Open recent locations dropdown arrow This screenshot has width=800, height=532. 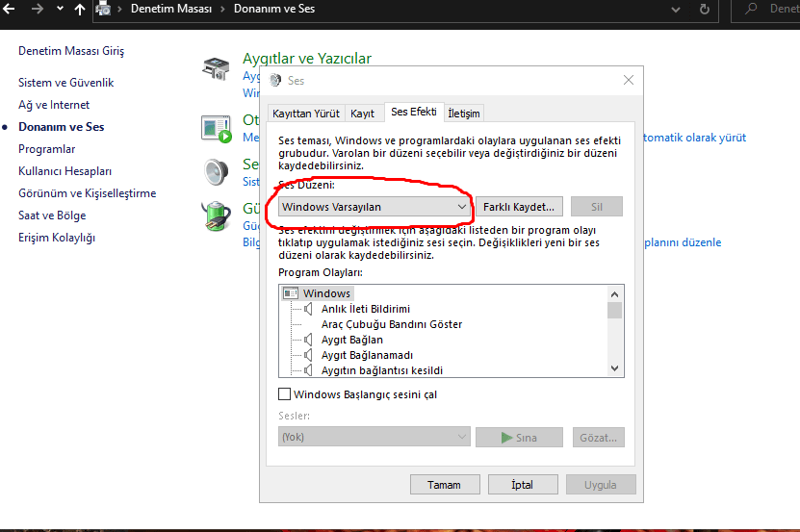pos(61,9)
